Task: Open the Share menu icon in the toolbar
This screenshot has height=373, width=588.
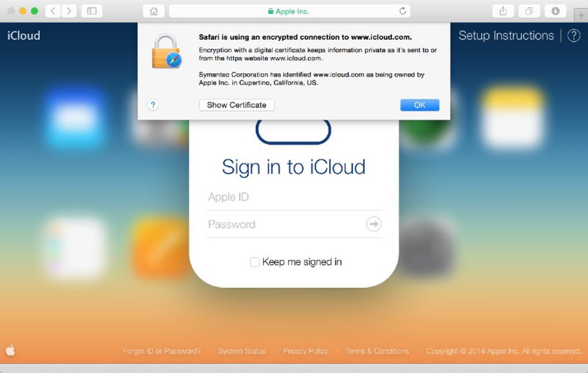Action: click(503, 11)
